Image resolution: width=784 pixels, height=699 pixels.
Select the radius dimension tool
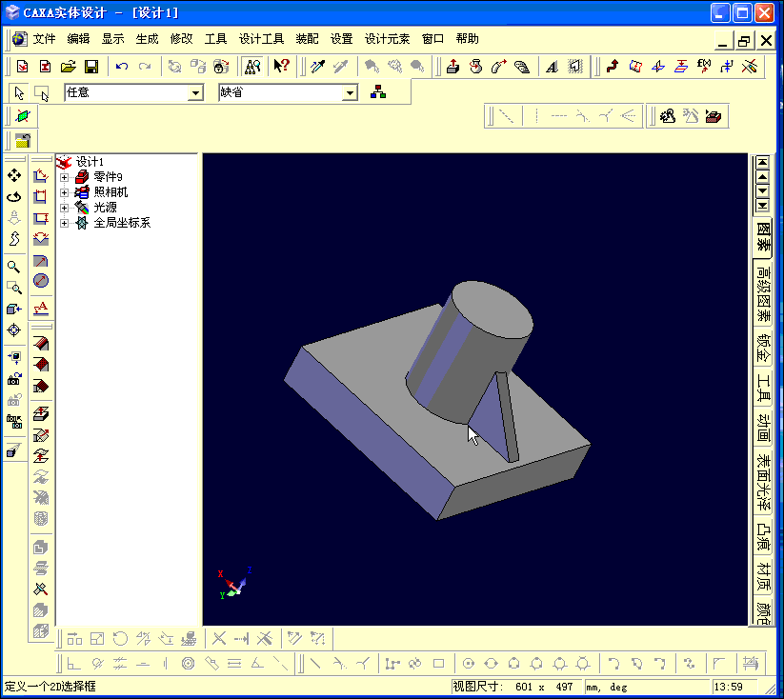pos(41,261)
